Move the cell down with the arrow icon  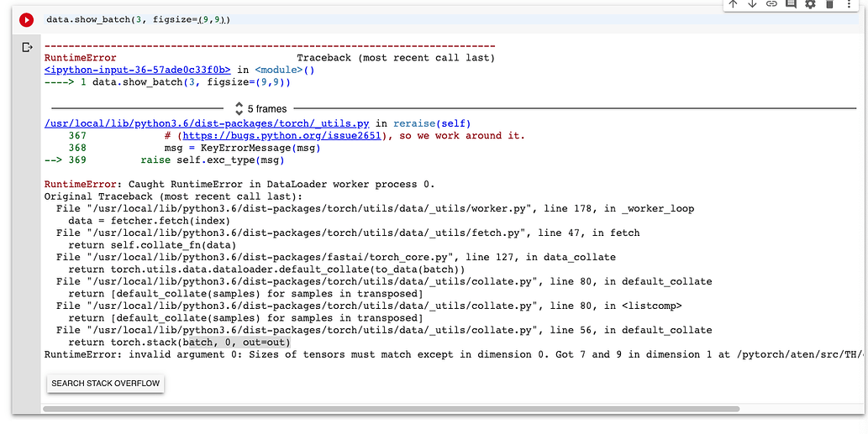752,4
